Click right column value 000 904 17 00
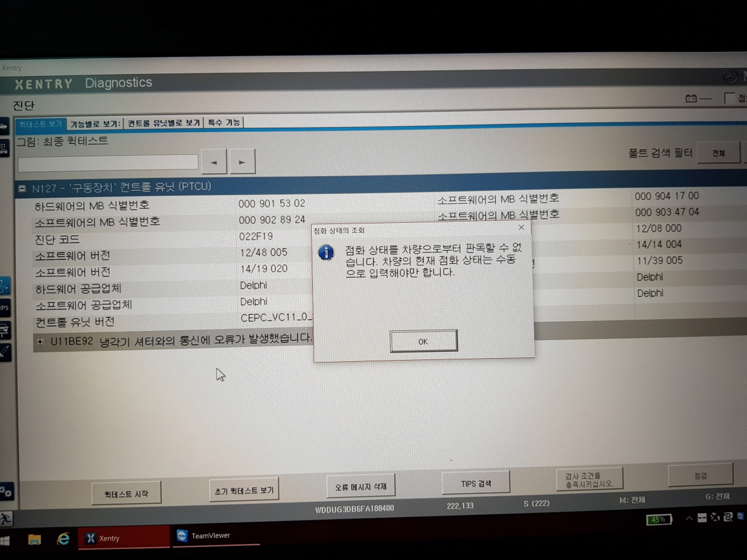Viewport: 747px width, 560px height. pos(667,196)
